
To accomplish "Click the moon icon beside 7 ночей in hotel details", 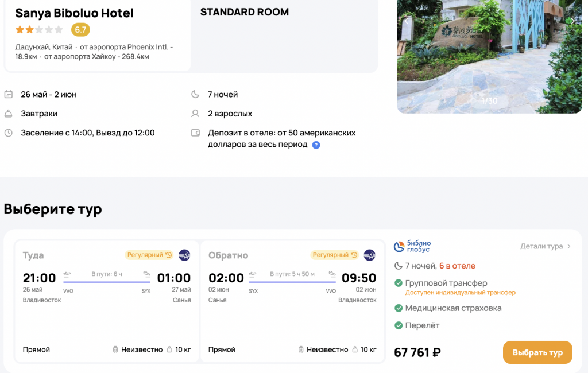I will point(195,94).
